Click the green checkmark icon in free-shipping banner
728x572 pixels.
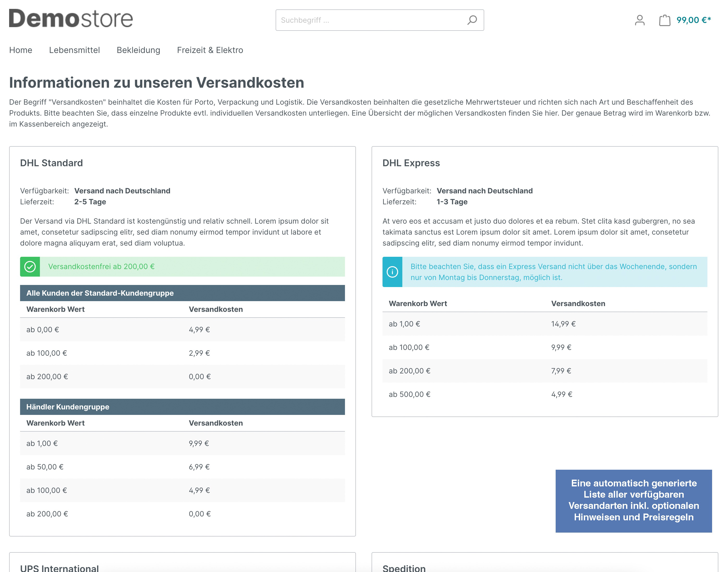(x=30, y=267)
